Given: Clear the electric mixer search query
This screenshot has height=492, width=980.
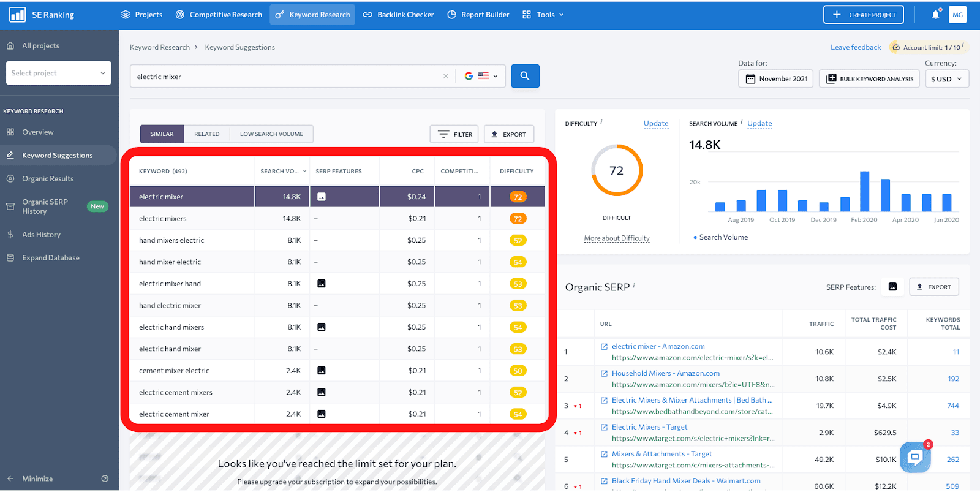Looking at the screenshot, I should pyautogui.click(x=445, y=77).
